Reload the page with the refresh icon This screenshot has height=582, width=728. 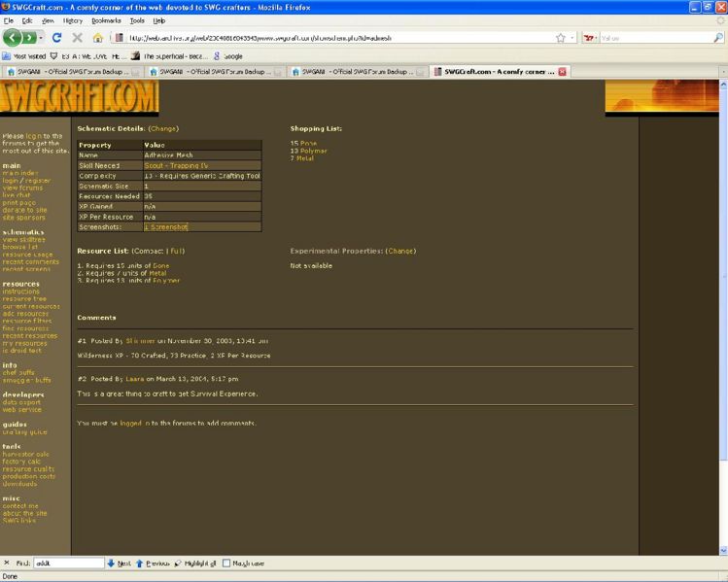click(x=57, y=38)
